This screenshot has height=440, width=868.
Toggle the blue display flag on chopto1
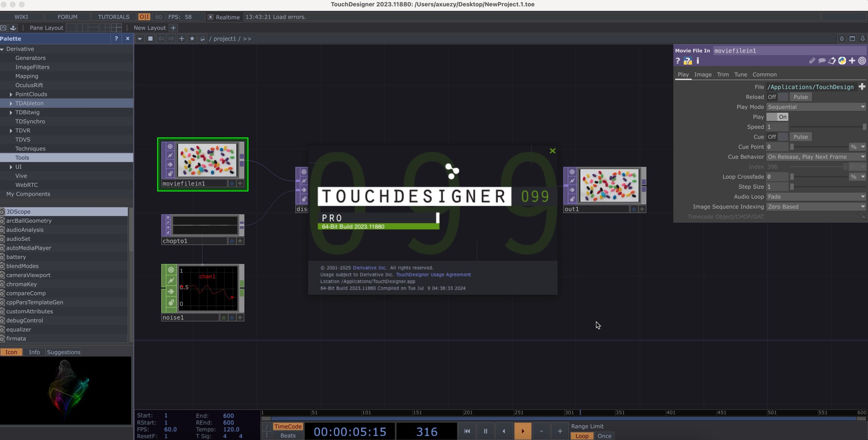232,241
